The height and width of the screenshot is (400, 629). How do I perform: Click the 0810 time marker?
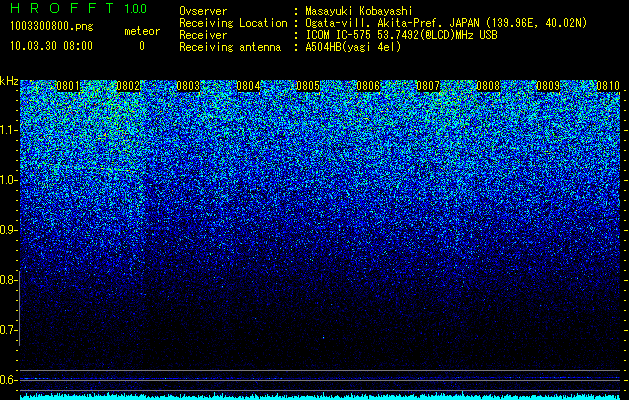pos(608,86)
